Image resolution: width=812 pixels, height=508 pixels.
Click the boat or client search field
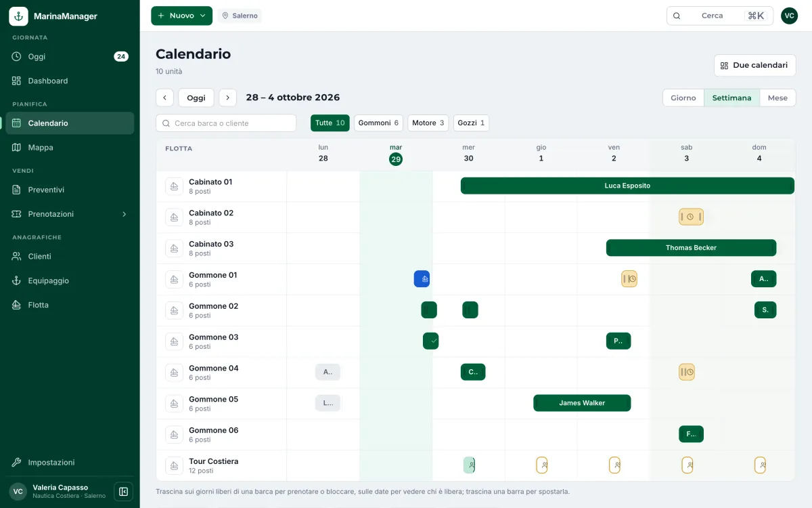click(x=226, y=123)
